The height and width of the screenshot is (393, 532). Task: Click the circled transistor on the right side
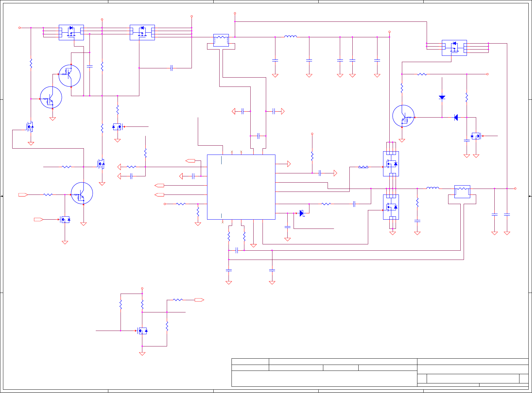[x=403, y=116]
